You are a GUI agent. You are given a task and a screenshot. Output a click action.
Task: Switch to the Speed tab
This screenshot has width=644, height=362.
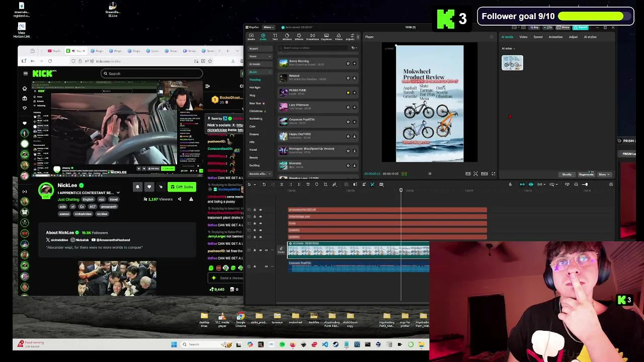pos(538,37)
